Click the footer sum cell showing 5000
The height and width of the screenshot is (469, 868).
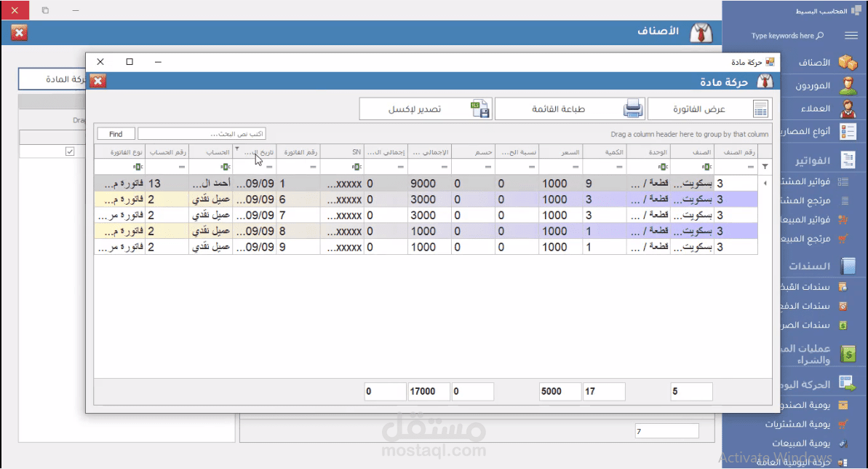pyautogui.click(x=560, y=391)
